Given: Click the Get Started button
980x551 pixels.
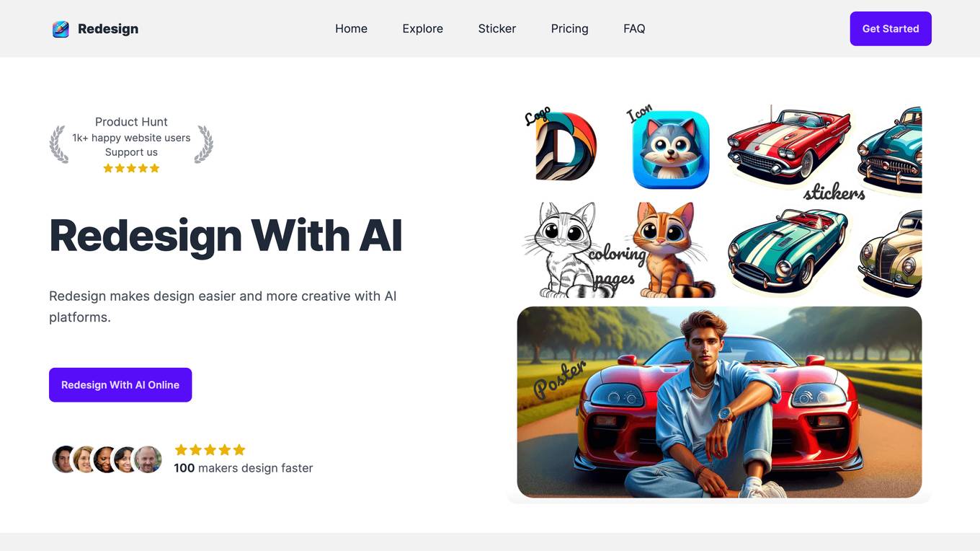Looking at the screenshot, I should point(891,29).
